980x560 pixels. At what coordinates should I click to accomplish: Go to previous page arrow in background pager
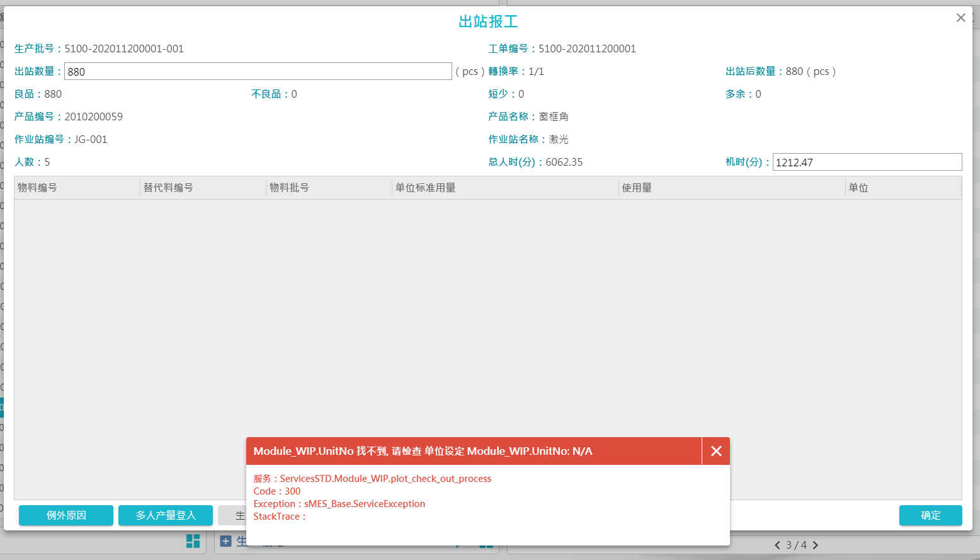pyautogui.click(x=777, y=545)
